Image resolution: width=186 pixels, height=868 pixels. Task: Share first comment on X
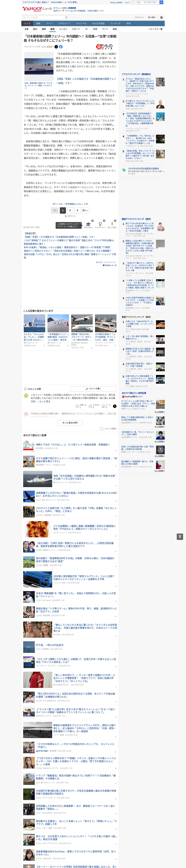click(x=114, y=406)
